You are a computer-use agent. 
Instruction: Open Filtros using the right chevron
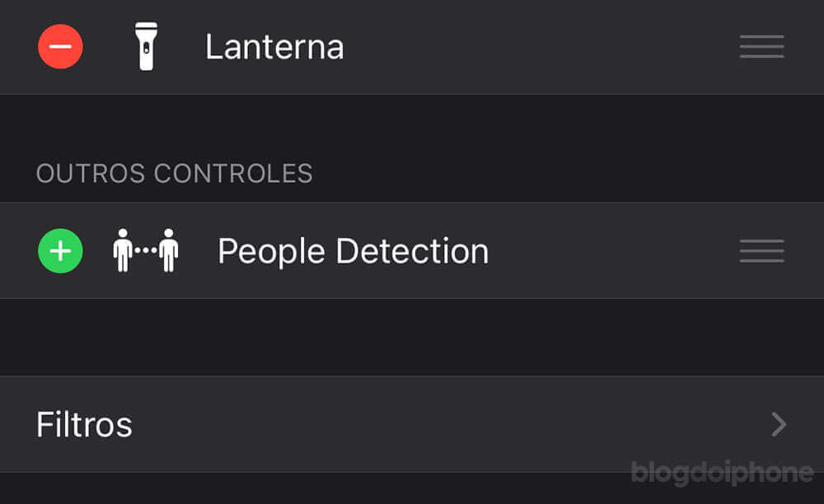pos(779,424)
